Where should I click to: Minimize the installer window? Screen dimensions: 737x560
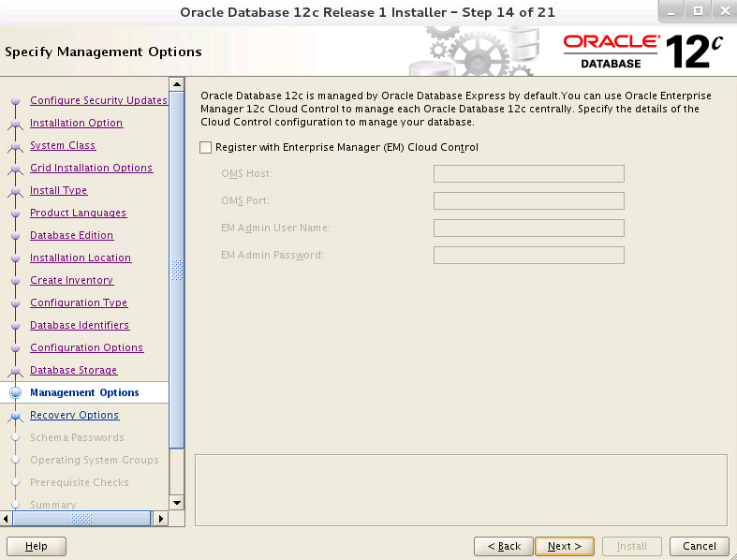(671, 11)
